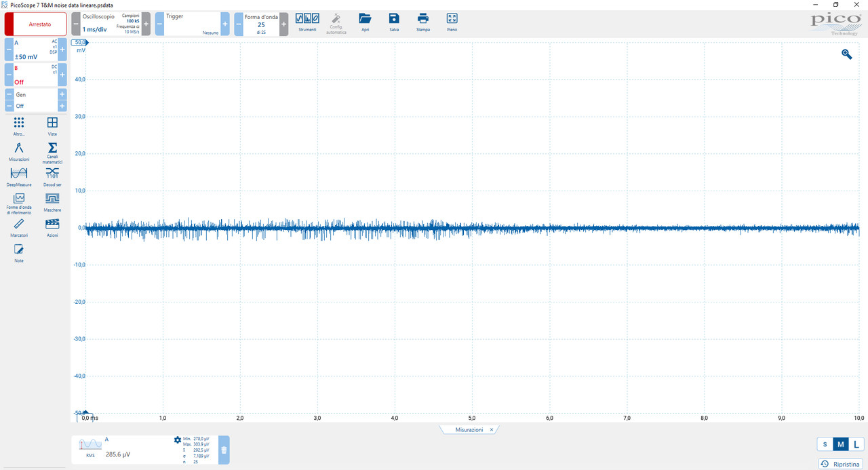Click the Min. 278,0 µV statistic
This screenshot has width=868, height=470.
point(196,439)
